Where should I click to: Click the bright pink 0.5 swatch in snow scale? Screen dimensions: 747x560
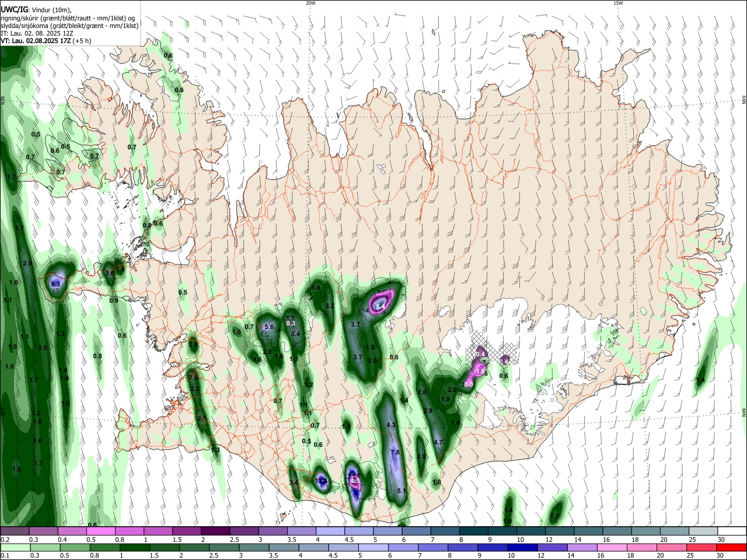[x=100, y=531]
